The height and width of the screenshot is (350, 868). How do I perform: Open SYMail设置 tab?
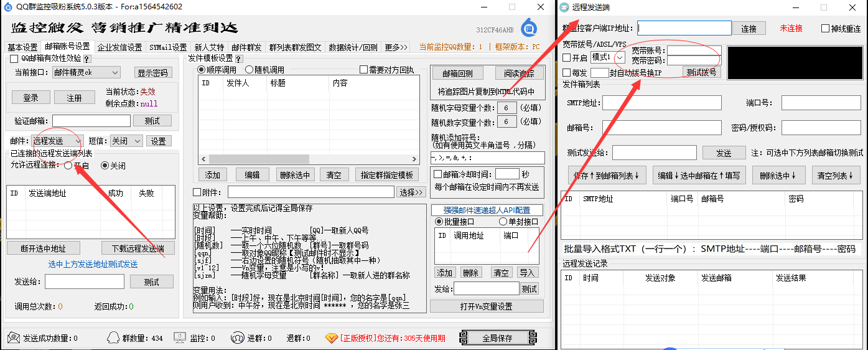[168, 47]
